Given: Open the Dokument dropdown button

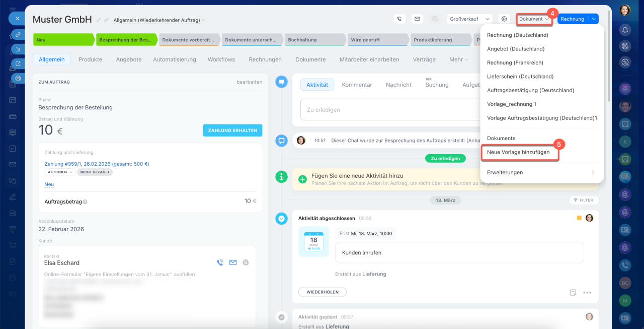Looking at the screenshot, I should [x=534, y=19].
